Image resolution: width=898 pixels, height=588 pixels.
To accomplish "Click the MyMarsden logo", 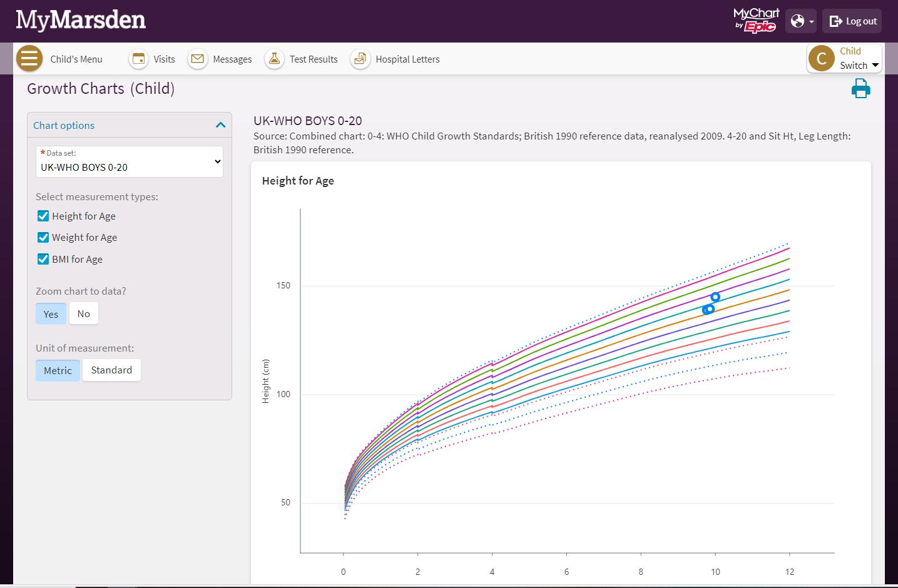I will pos(81,21).
